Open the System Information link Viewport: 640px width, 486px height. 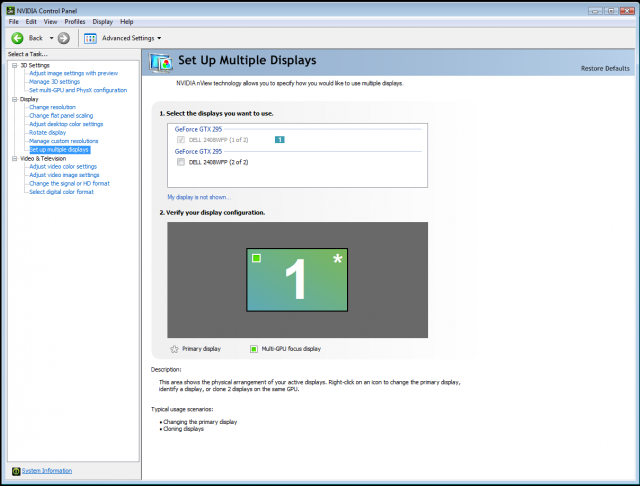pos(47,471)
